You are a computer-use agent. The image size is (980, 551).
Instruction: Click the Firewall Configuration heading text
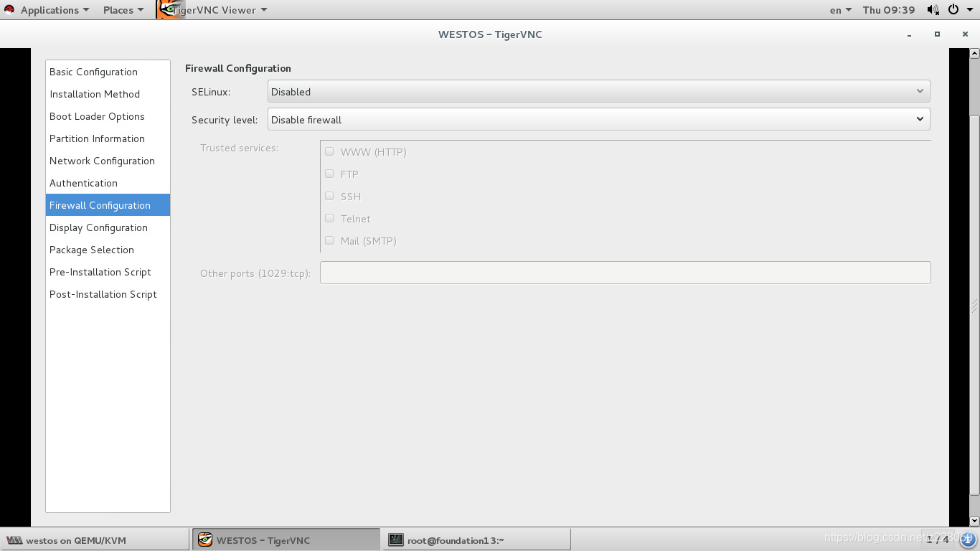tap(238, 68)
